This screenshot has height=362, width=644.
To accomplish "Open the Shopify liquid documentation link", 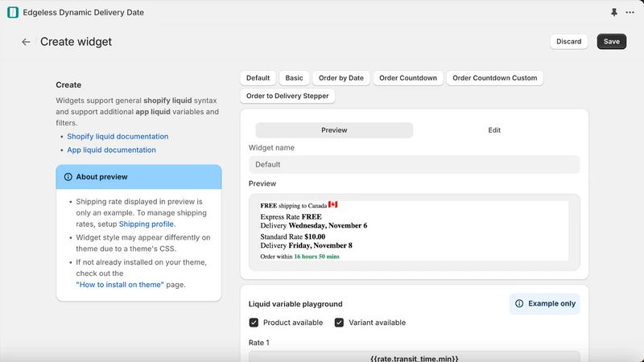I will (118, 136).
